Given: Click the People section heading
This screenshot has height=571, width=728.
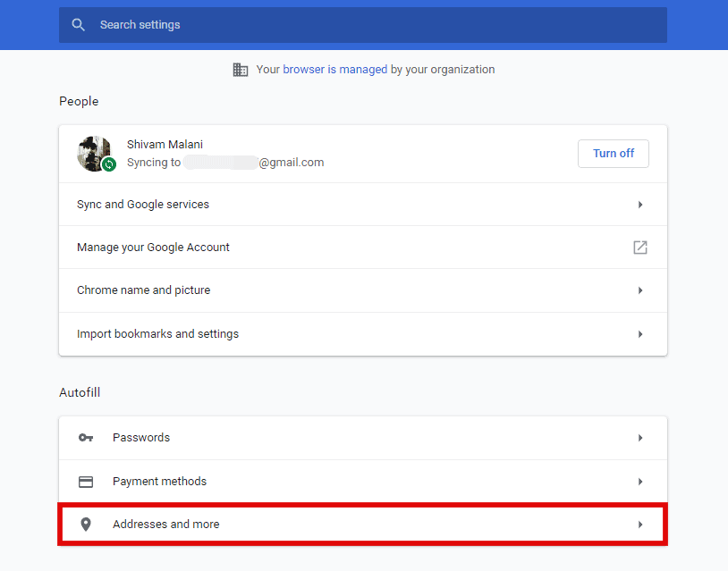Looking at the screenshot, I should click(x=79, y=101).
